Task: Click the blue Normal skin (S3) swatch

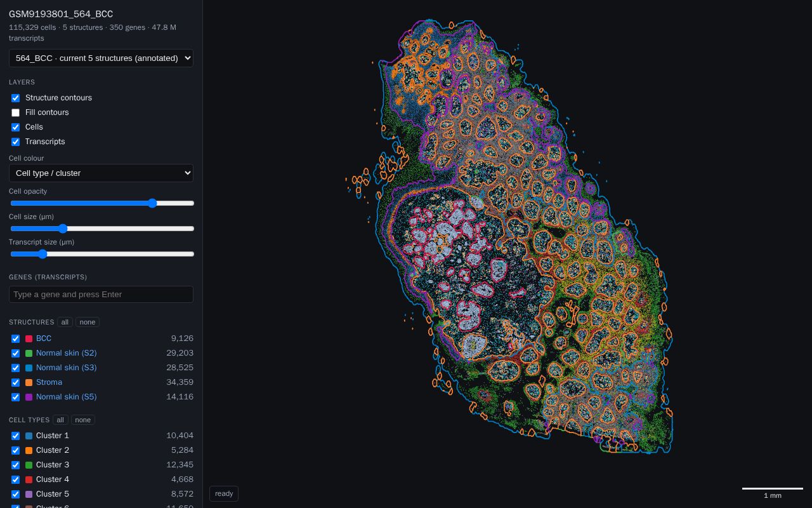Action: pos(29,368)
